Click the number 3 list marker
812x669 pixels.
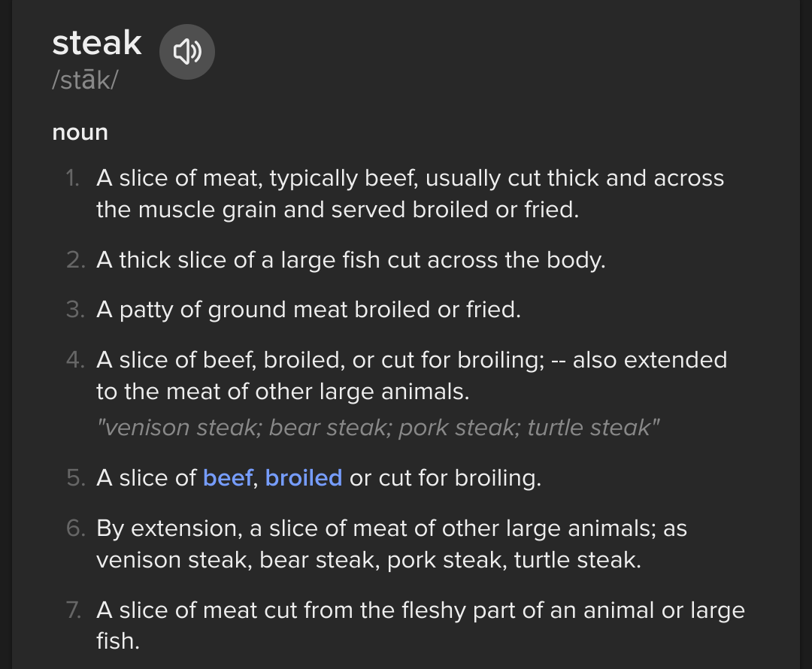point(74,310)
